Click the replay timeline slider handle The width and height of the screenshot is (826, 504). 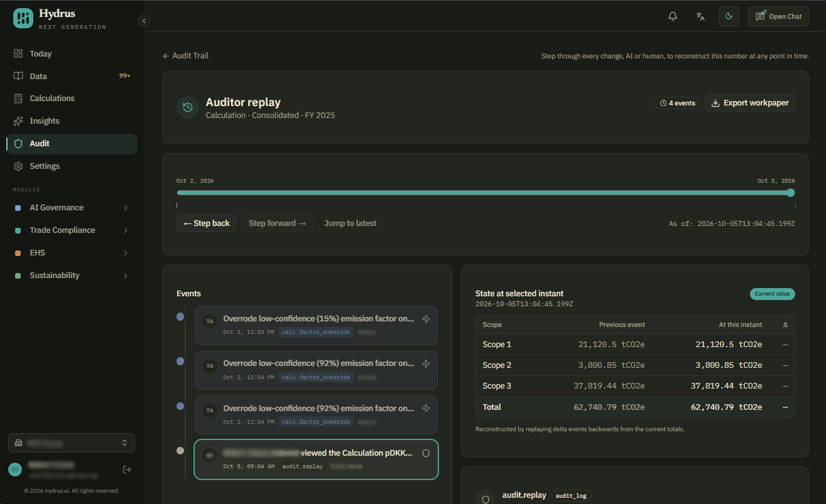tap(791, 193)
